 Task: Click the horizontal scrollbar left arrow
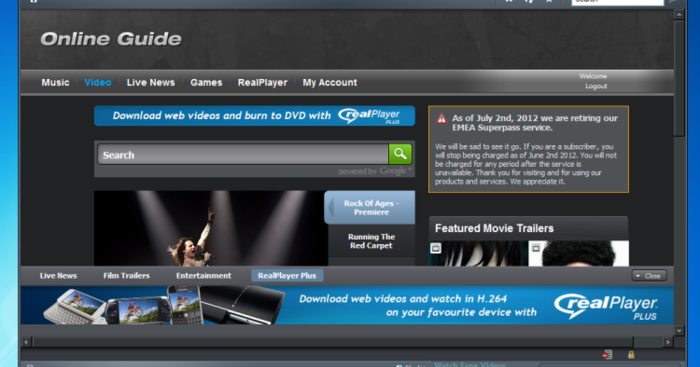pos(26,342)
